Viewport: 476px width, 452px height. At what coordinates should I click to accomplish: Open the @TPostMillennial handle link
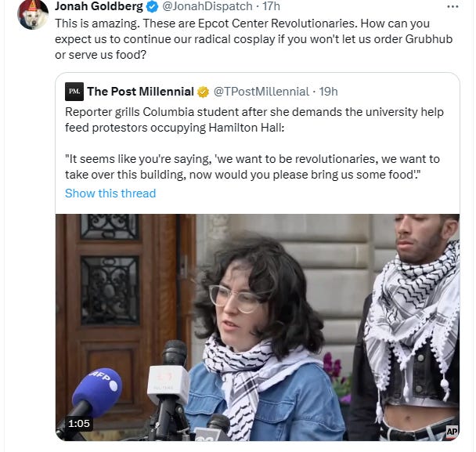pyautogui.click(x=261, y=92)
